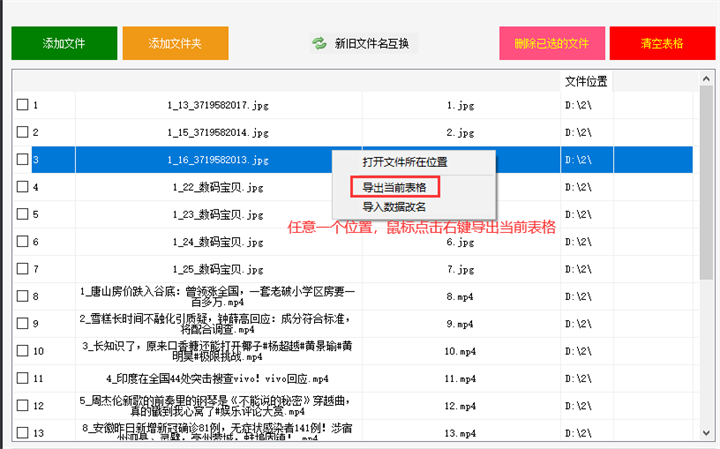
Task: Choose 导入数据改名 from context menu
Action: pyautogui.click(x=394, y=207)
